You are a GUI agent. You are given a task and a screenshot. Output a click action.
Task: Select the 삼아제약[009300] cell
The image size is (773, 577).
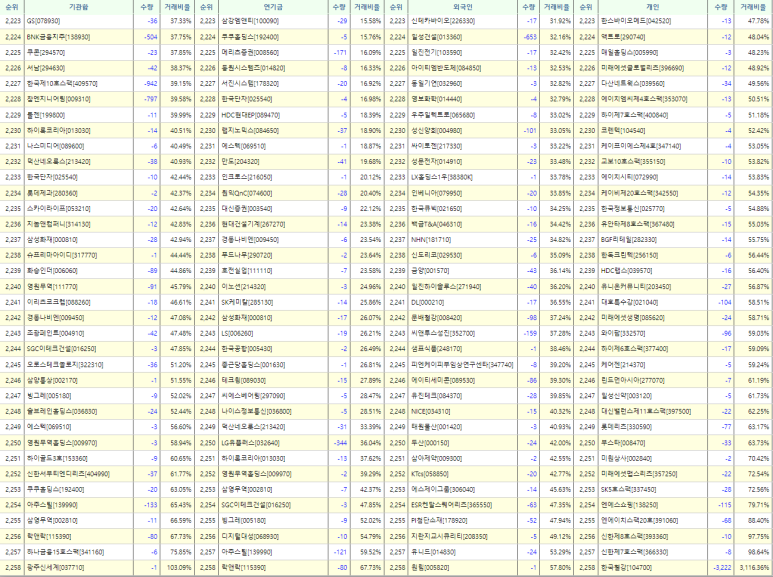pyautogui.click(x=436, y=458)
